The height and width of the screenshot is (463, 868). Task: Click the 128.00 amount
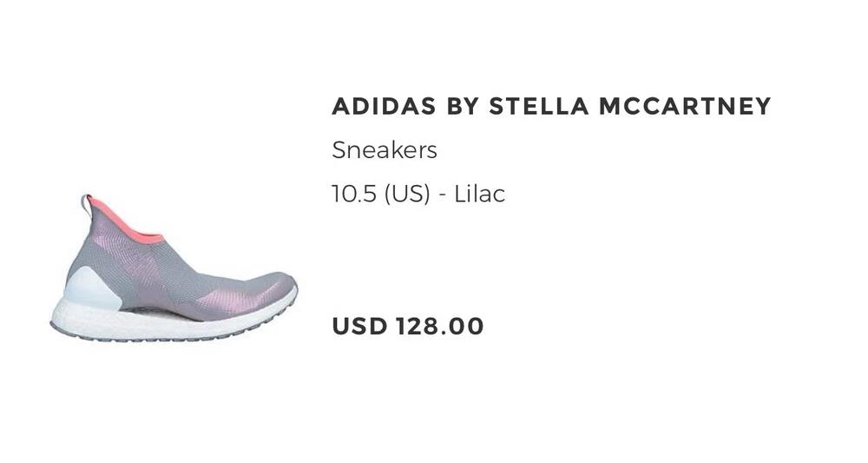(440, 327)
